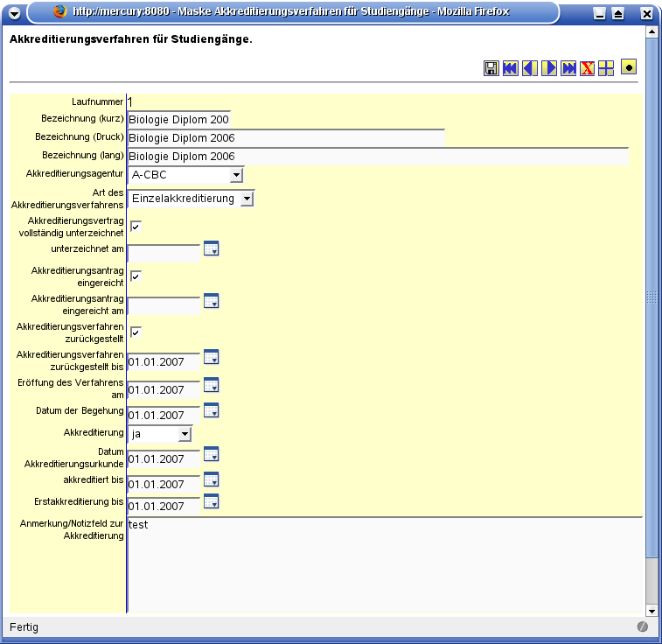Jump to the first record
This screenshot has height=644, width=662.
tap(511, 68)
